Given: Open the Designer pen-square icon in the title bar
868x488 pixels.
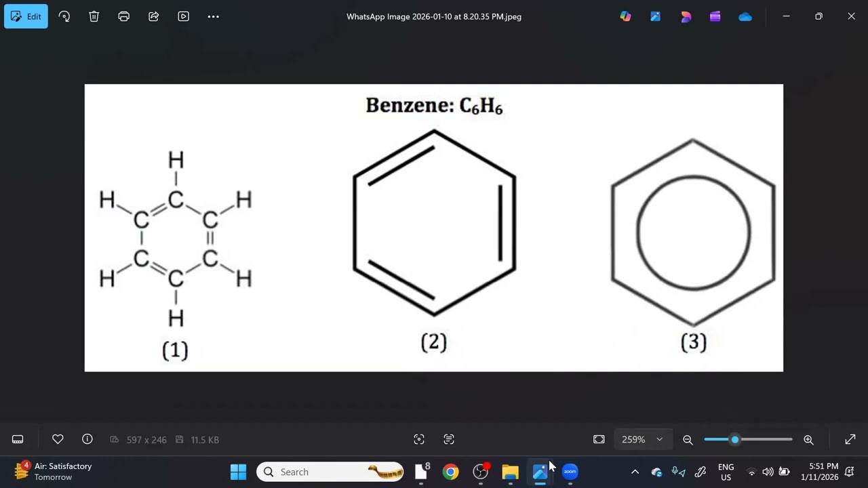Looking at the screenshot, I should 655,16.
